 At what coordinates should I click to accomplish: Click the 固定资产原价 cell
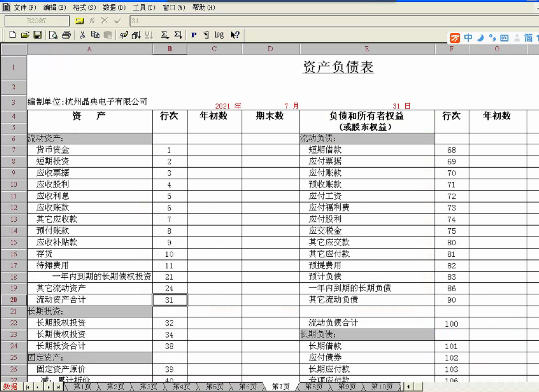[x=90, y=369]
